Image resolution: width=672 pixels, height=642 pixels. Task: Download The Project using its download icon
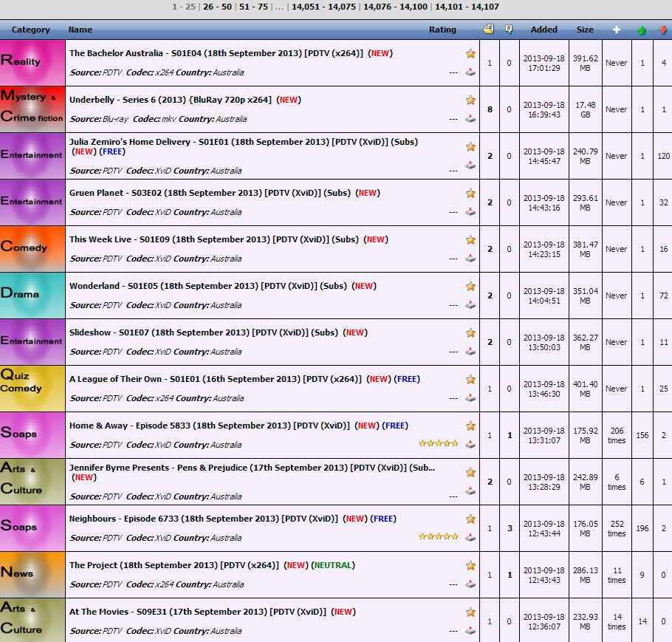click(470, 584)
